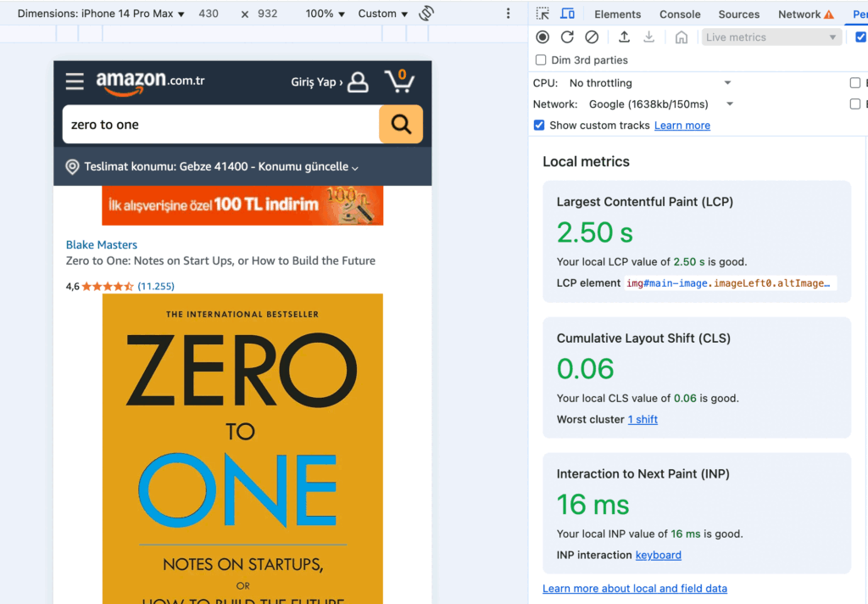
Task: Clear the performance recording
Action: 592,37
